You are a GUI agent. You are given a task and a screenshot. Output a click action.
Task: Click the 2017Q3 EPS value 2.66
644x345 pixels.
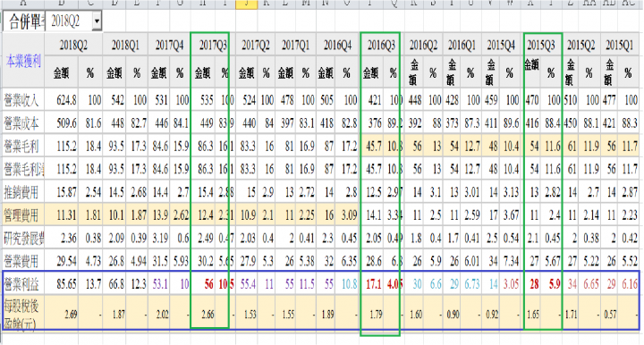click(x=208, y=315)
